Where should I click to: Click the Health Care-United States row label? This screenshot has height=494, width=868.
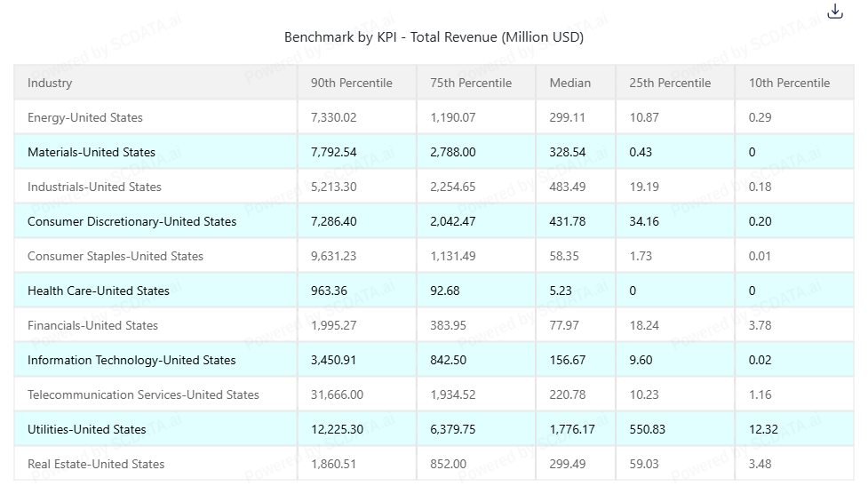coord(98,291)
